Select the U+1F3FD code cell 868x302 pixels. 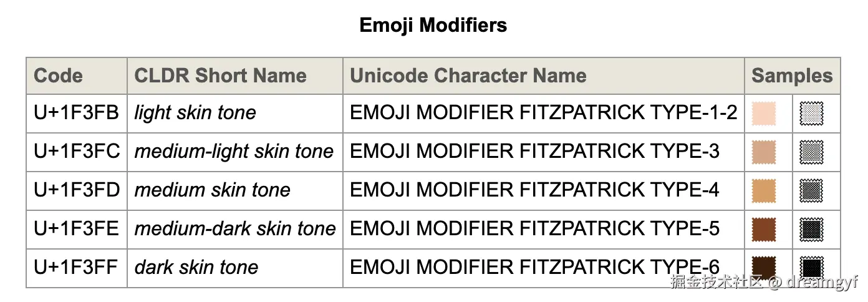click(x=76, y=190)
